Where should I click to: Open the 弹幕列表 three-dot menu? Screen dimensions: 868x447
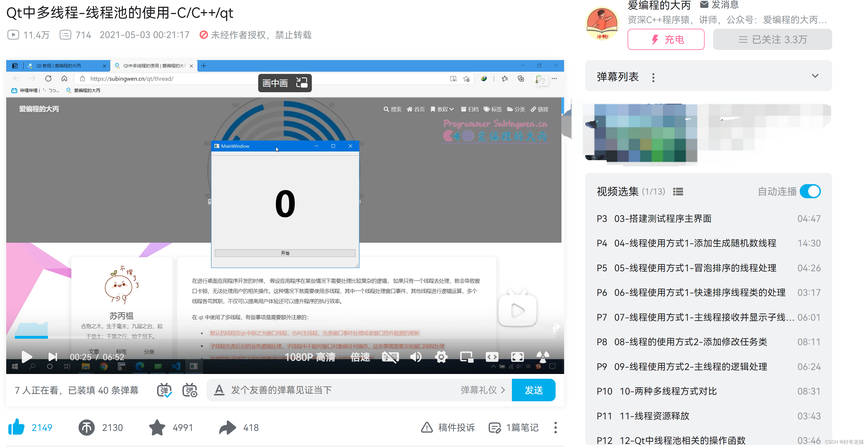pos(653,78)
